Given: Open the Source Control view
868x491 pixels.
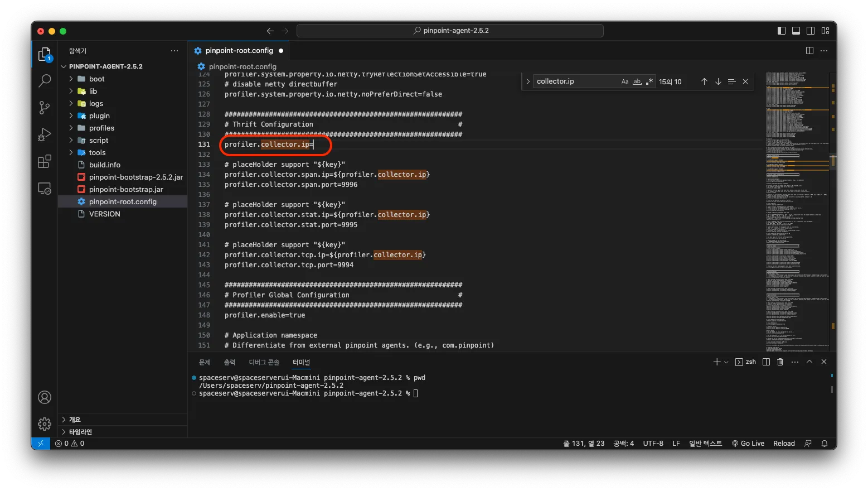Looking at the screenshot, I should point(45,108).
